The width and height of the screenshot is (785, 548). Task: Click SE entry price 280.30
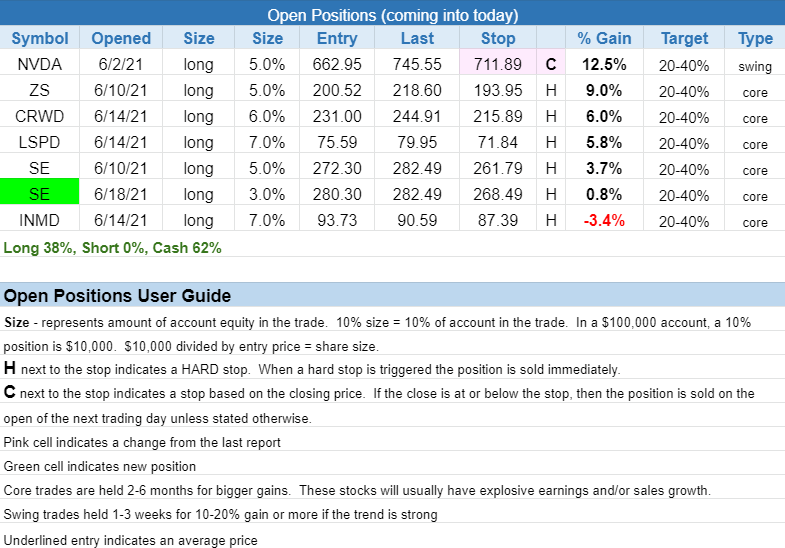click(x=337, y=194)
